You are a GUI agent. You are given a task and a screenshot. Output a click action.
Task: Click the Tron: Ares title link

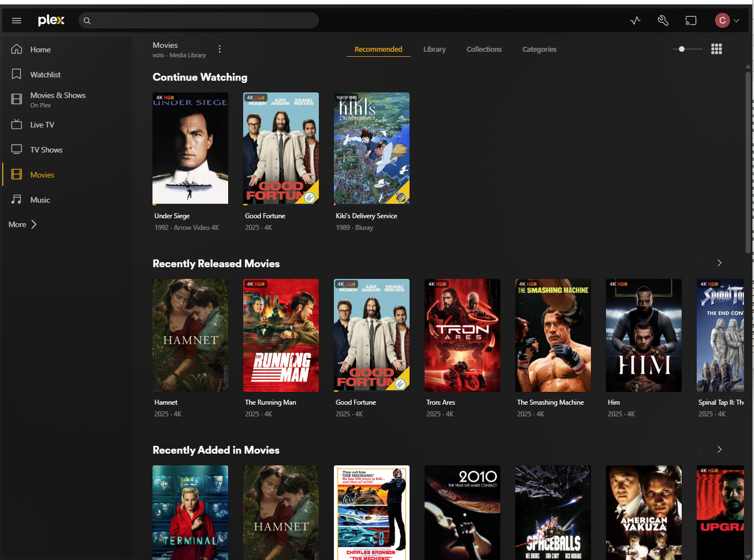(441, 402)
